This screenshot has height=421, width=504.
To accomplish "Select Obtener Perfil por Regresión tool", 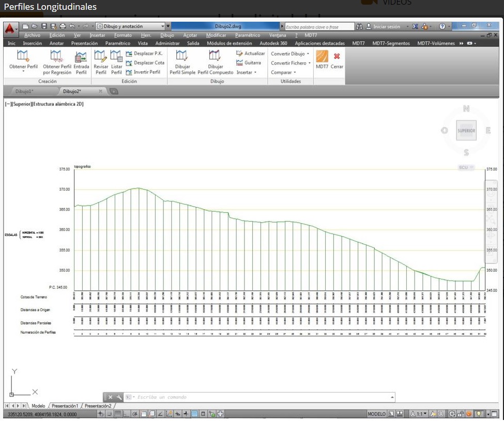I will point(57,57).
